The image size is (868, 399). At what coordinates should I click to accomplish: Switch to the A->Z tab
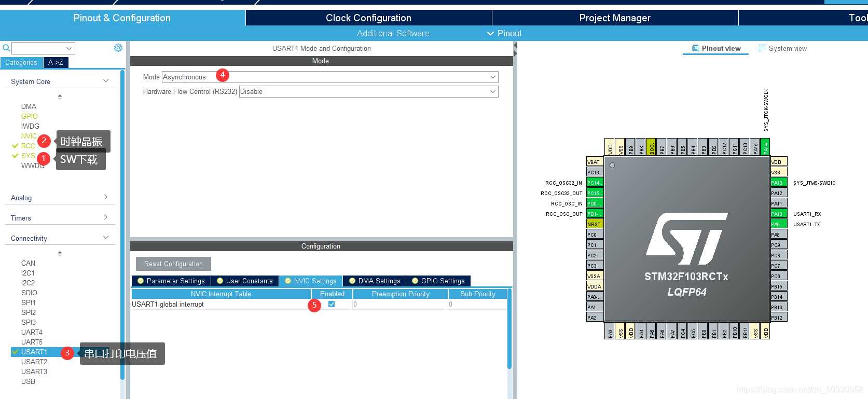[x=56, y=62]
